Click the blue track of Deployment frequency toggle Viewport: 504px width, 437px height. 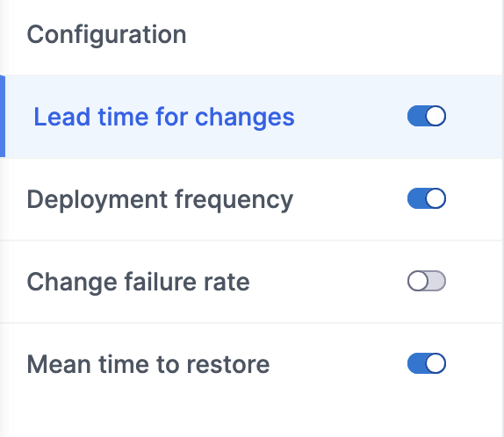click(416, 198)
